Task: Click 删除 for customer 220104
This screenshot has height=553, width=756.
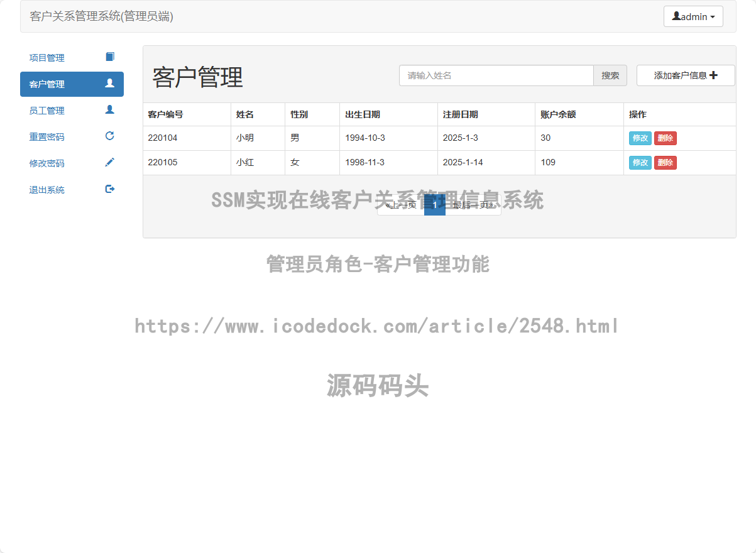Action: coord(666,138)
